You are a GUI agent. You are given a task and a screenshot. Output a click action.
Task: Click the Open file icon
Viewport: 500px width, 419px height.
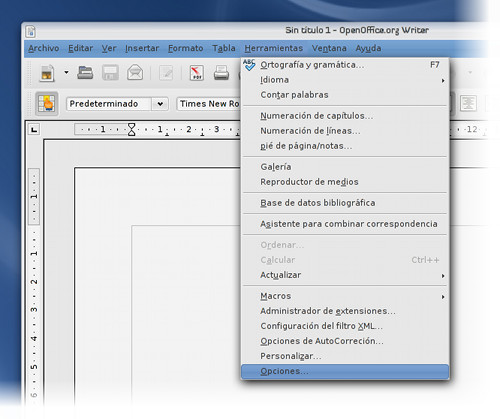[85, 73]
